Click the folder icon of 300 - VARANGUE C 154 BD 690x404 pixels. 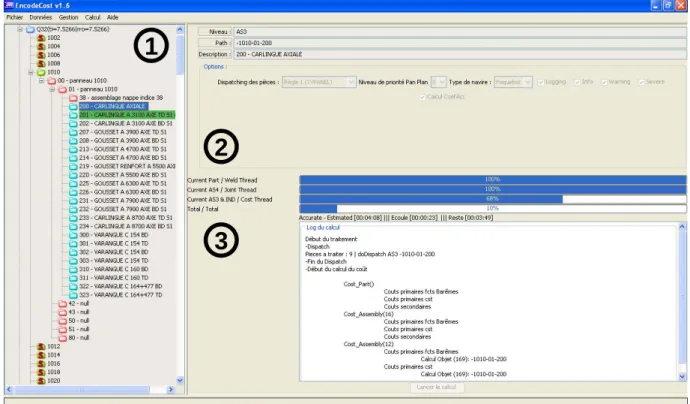[73, 235]
